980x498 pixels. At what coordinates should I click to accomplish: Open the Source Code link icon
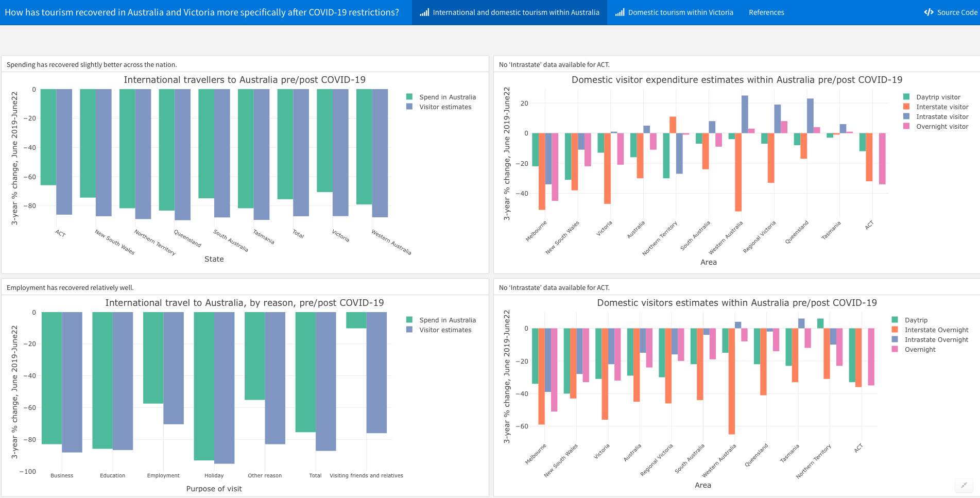point(929,12)
